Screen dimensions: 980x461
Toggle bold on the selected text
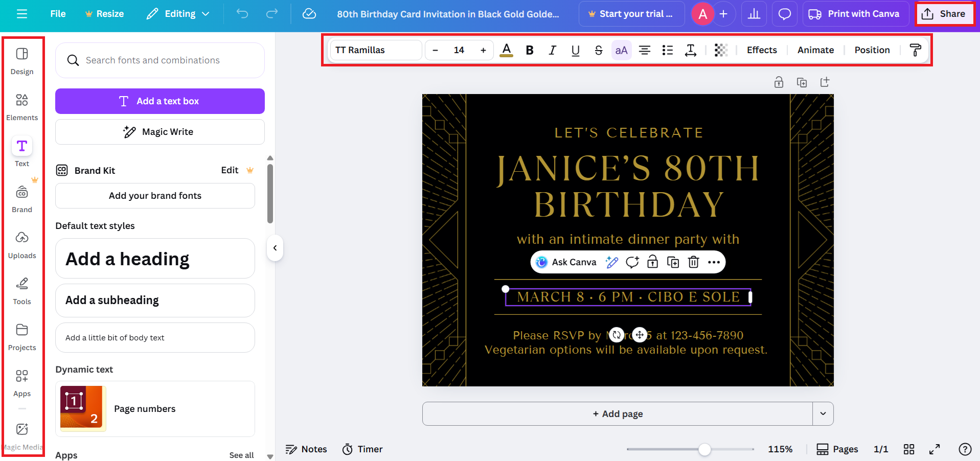point(530,50)
